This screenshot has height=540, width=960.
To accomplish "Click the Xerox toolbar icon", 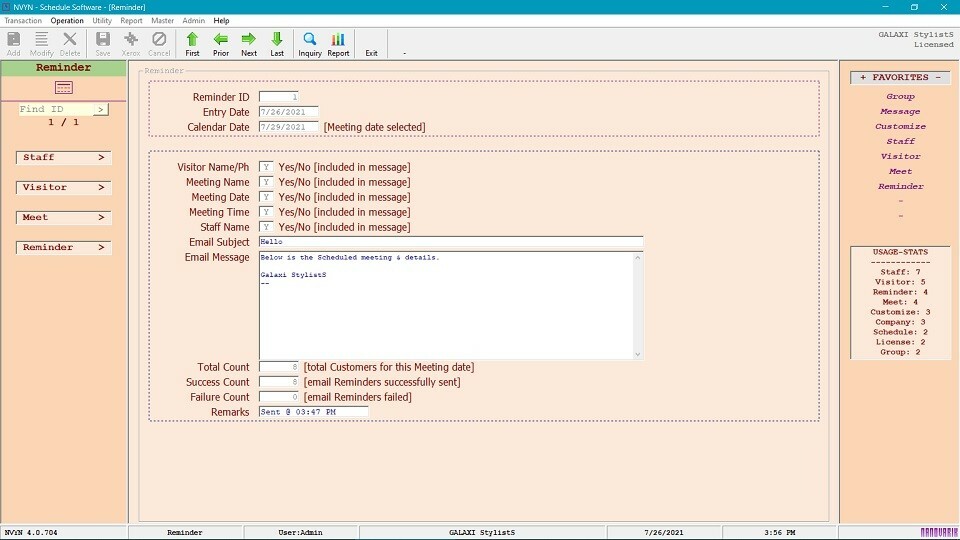I will pos(131,44).
